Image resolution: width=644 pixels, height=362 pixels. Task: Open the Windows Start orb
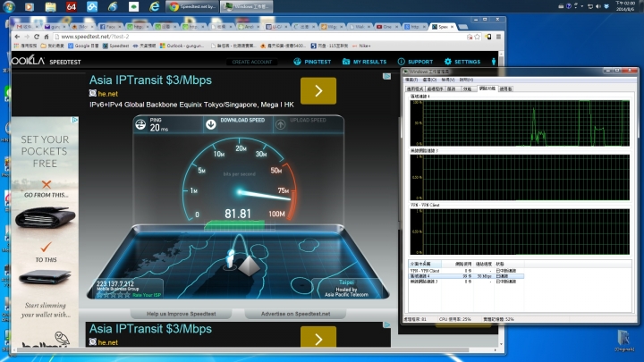[x=9, y=6]
